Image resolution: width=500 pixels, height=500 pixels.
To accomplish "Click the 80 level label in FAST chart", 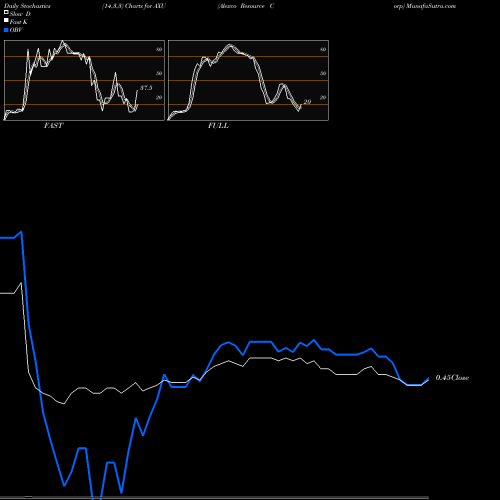I will [x=159, y=49].
